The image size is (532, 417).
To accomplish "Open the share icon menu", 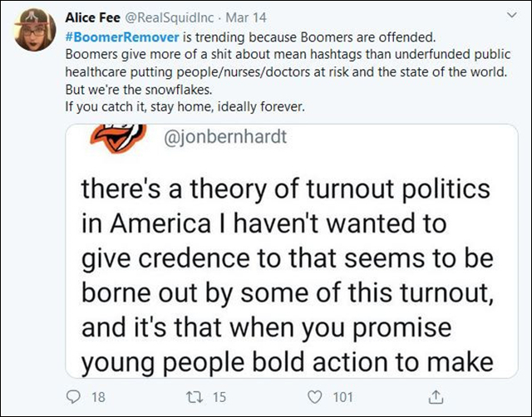I will point(434,397).
